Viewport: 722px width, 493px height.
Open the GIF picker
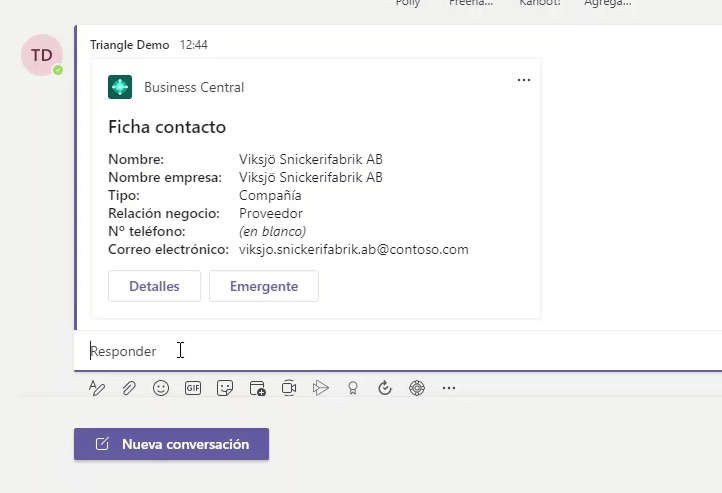(x=193, y=388)
